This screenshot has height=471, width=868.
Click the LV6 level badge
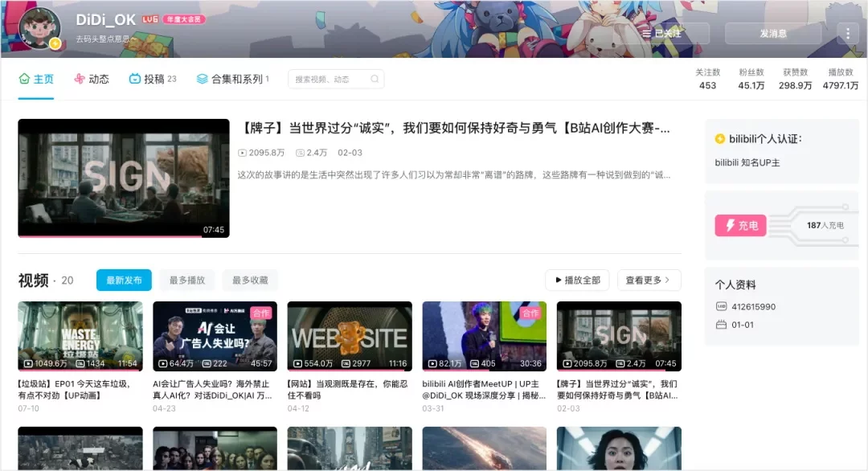tap(150, 19)
